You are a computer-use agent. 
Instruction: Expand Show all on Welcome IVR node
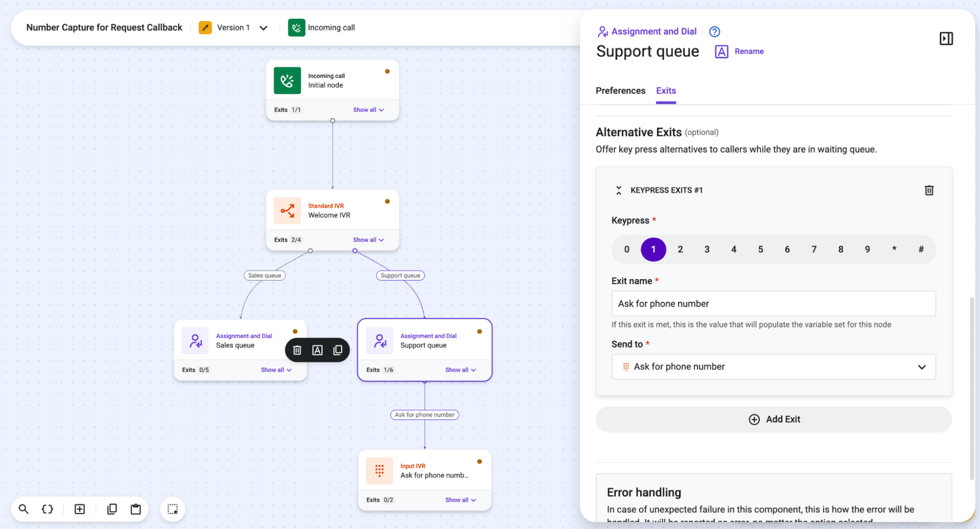pos(368,240)
